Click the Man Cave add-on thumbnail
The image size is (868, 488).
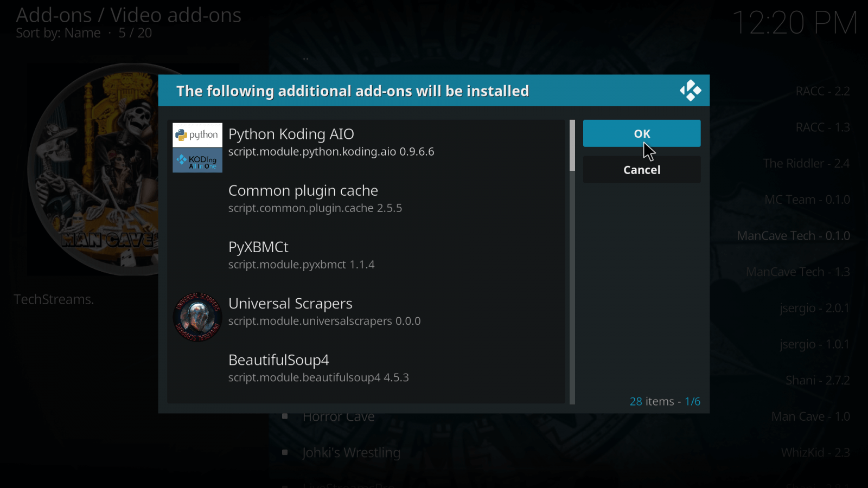(x=93, y=169)
